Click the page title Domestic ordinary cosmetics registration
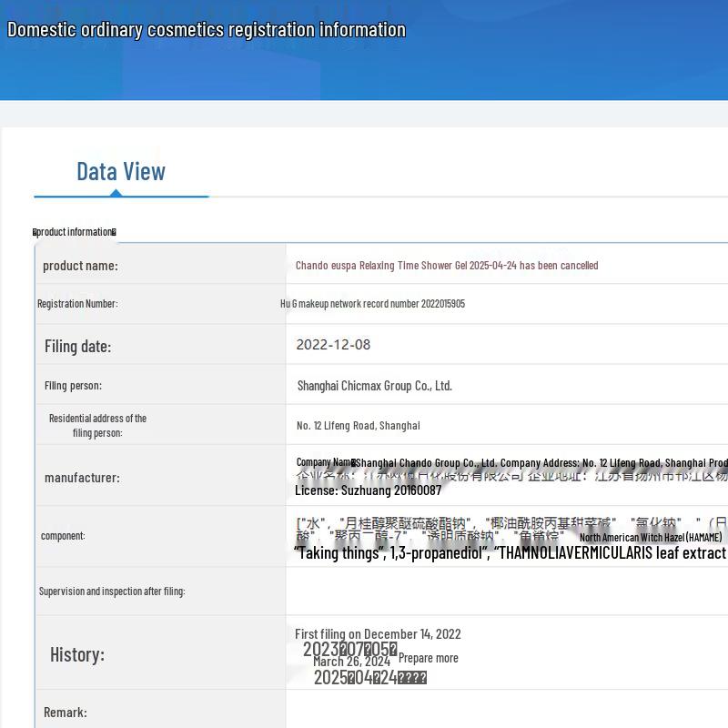Screen dimensions: 728x728 pos(207,30)
